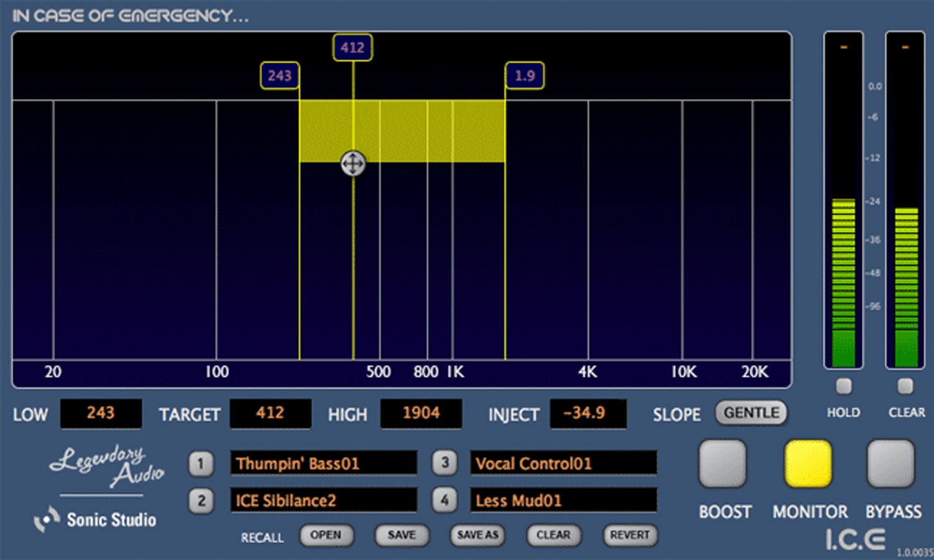The width and height of the screenshot is (934, 560).
Task: Click the SAVE AS button
Action: [478, 535]
